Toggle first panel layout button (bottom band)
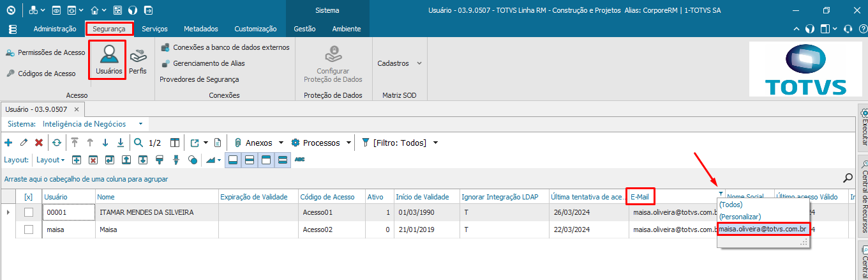The width and height of the screenshot is (868, 280). point(234,160)
